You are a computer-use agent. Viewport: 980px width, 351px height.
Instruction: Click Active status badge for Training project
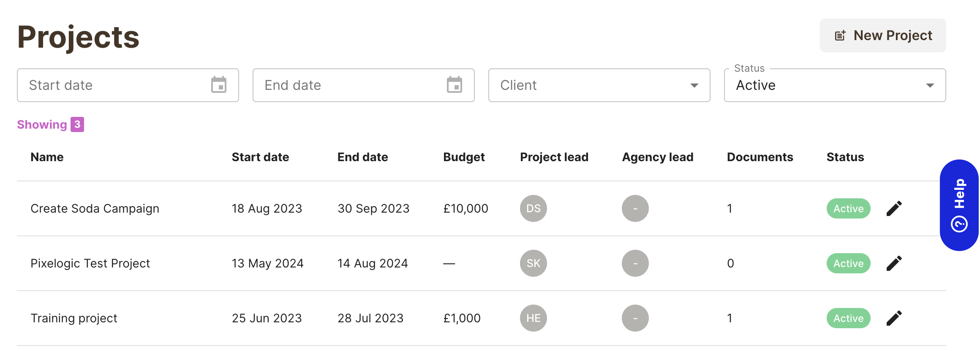(x=848, y=318)
